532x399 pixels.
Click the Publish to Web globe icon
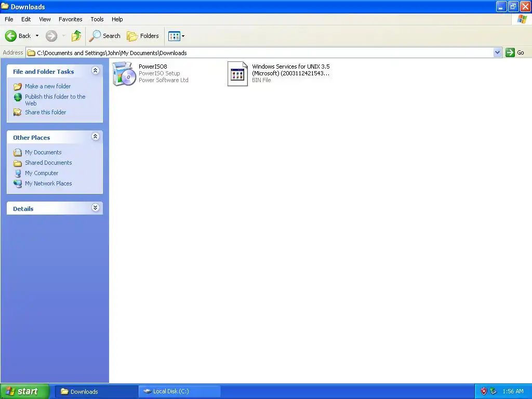tap(18, 97)
